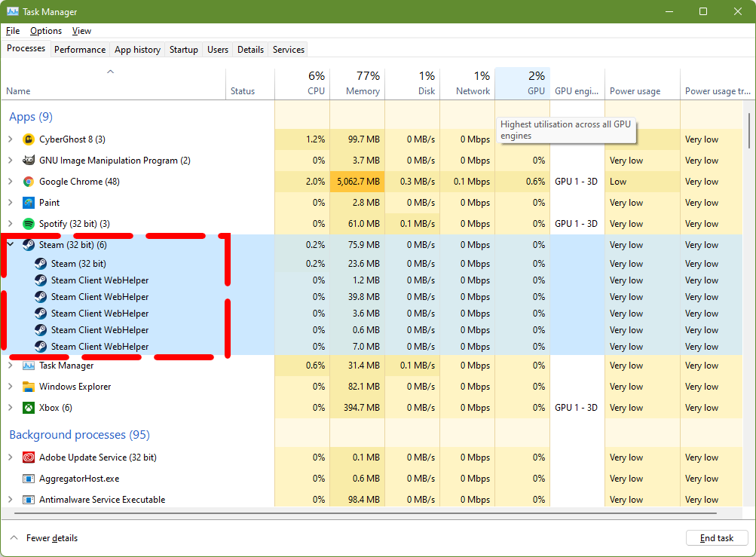The width and height of the screenshot is (756, 557).
Task: Switch to the Services tab
Action: pyautogui.click(x=289, y=50)
